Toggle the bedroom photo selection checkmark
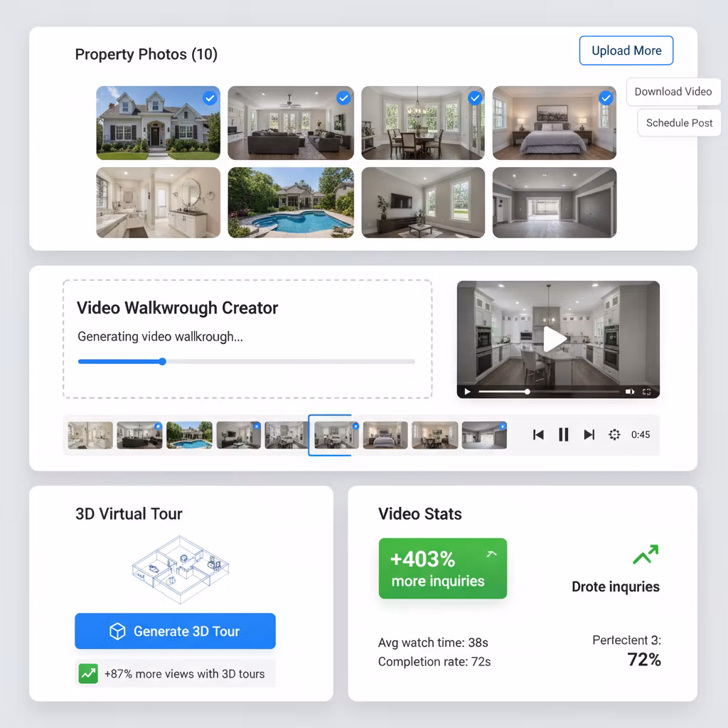Image resolution: width=728 pixels, height=728 pixels. click(606, 98)
